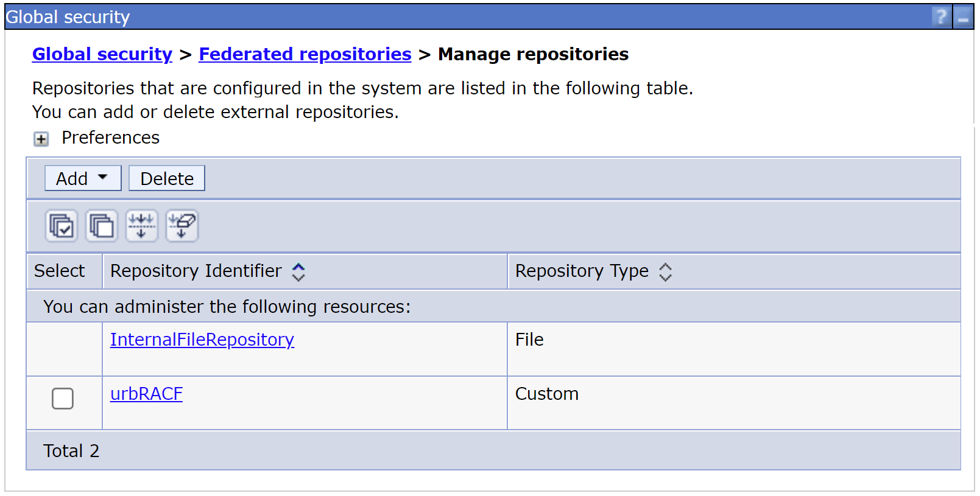
Task: Clear the filter value icon
Action: (x=182, y=225)
